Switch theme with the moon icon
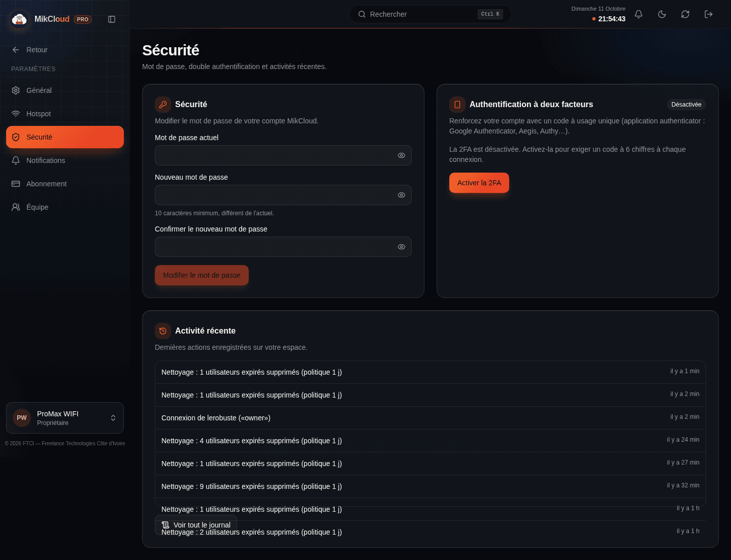The image size is (731, 560). (x=662, y=14)
